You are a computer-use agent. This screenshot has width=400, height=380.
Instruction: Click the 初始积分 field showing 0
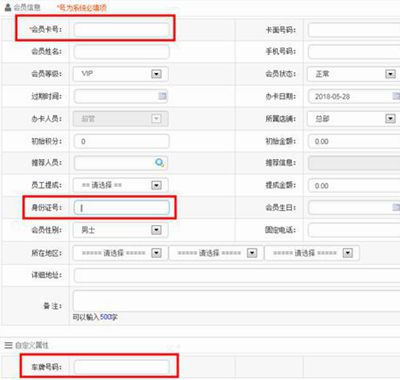121,141
